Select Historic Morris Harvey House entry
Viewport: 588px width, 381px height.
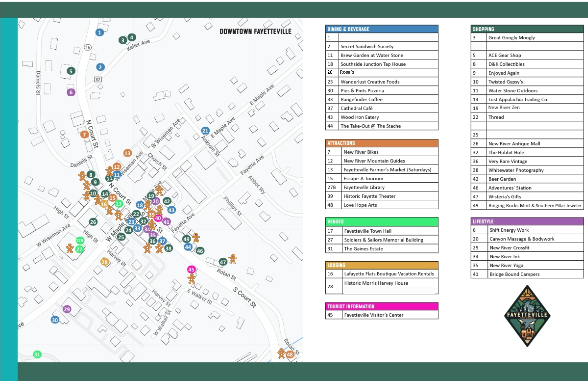click(382, 286)
